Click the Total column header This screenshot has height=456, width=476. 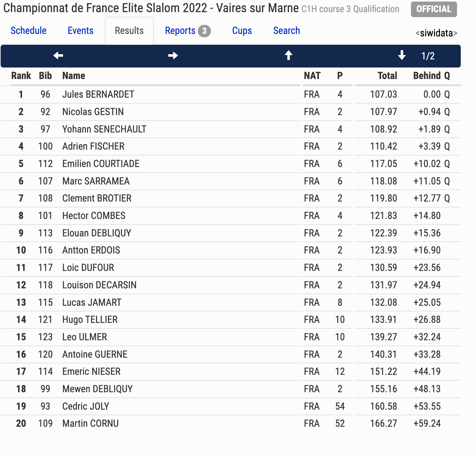pos(387,76)
